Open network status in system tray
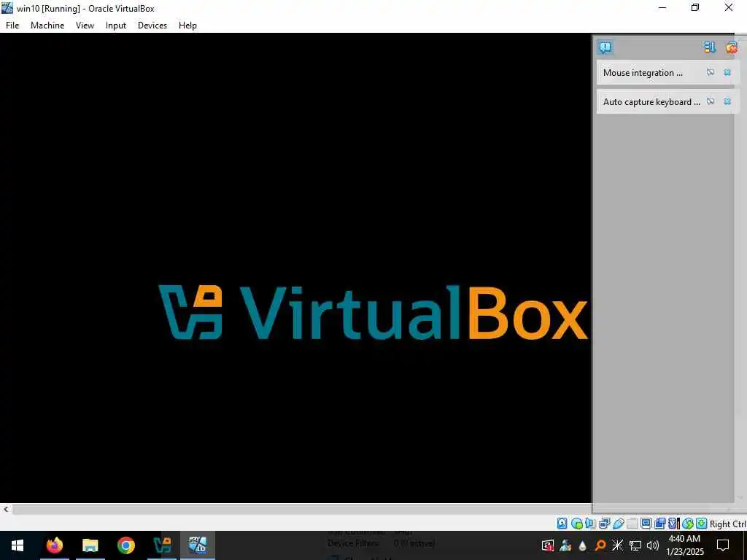 pyautogui.click(x=635, y=545)
